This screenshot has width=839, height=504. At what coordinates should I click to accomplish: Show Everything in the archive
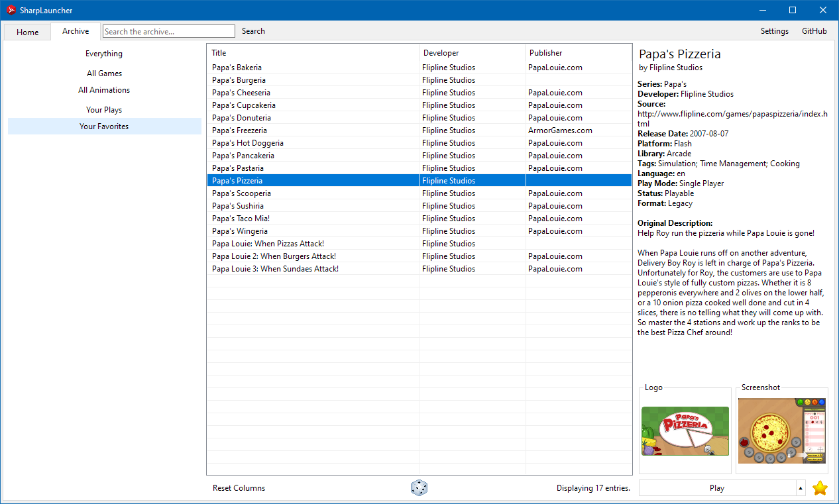(104, 54)
